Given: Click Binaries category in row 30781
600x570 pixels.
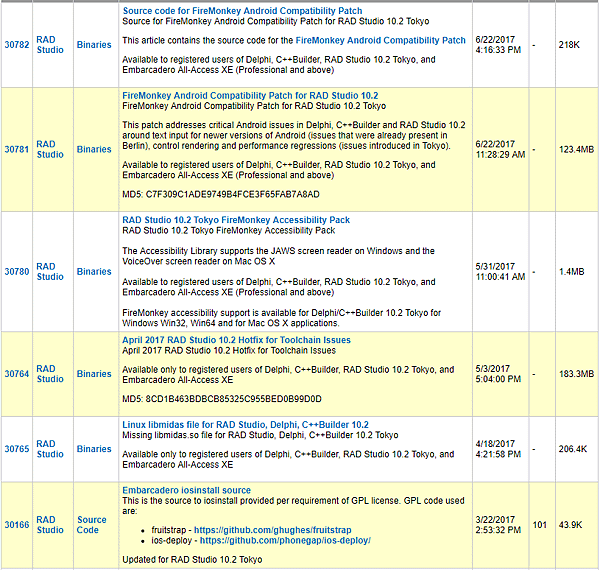Looking at the screenshot, I should coord(94,149).
